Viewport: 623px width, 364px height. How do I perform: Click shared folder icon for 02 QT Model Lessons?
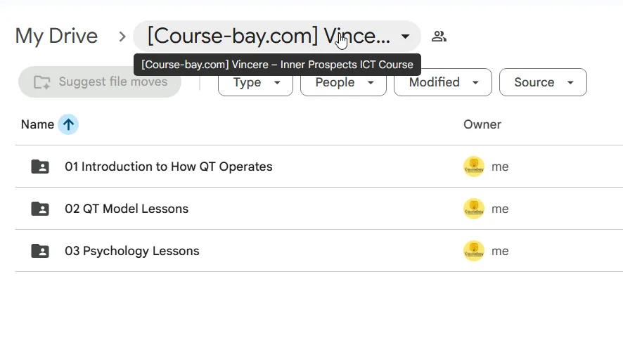tap(40, 209)
